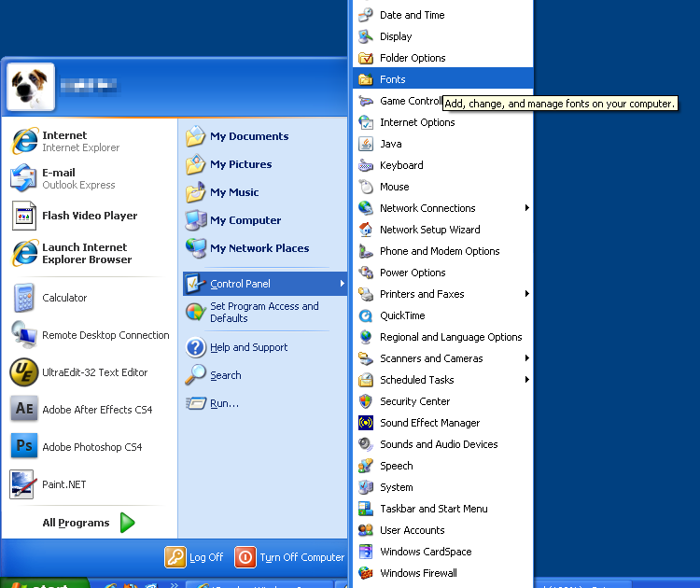Image resolution: width=700 pixels, height=588 pixels.
Task: Select Internet Options menu item
Action: point(442,122)
